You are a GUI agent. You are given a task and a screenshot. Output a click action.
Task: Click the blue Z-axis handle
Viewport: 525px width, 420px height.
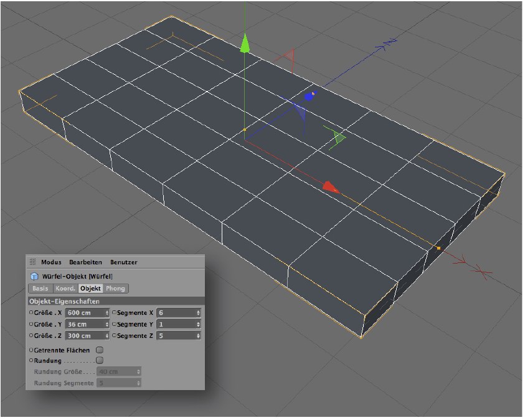click(x=309, y=96)
